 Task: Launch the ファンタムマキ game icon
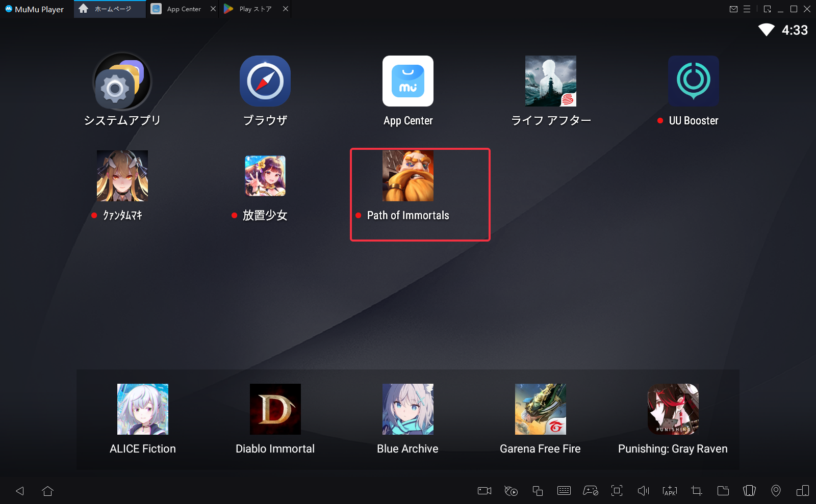(x=122, y=176)
